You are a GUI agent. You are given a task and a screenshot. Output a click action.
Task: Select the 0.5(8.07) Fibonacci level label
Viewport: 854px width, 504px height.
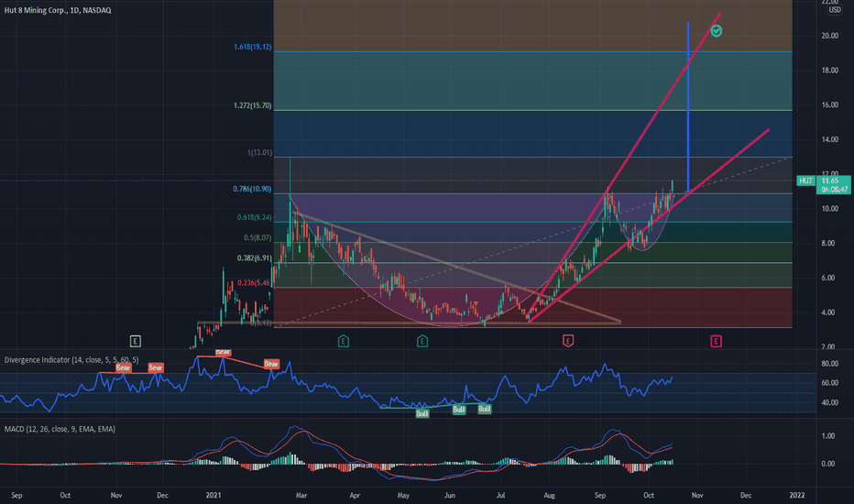(x=257, y=238)
